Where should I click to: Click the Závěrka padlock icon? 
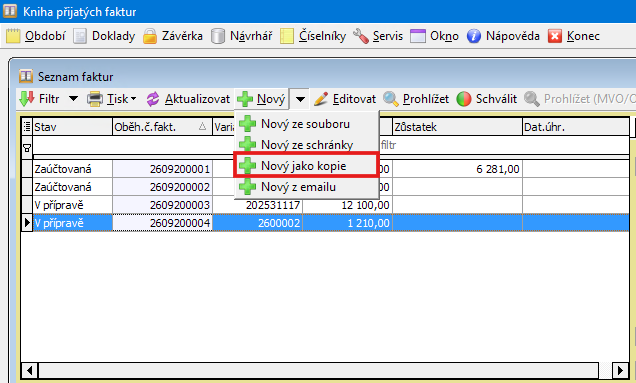point(150,36)
